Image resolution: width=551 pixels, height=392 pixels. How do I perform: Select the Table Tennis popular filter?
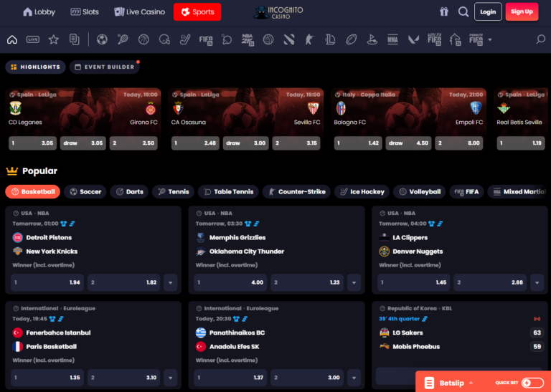pyautogui.click(x=228, y=191)
